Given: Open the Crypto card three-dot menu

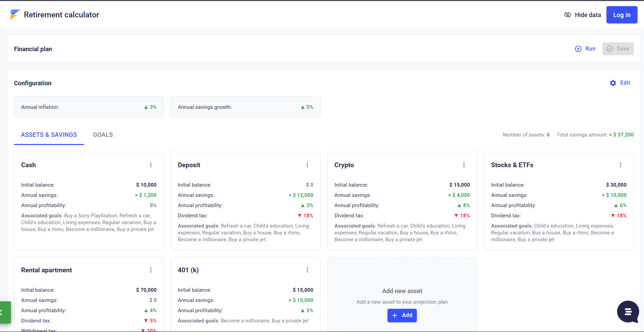Looking at the screenshot, I should [x=464, y=165].
